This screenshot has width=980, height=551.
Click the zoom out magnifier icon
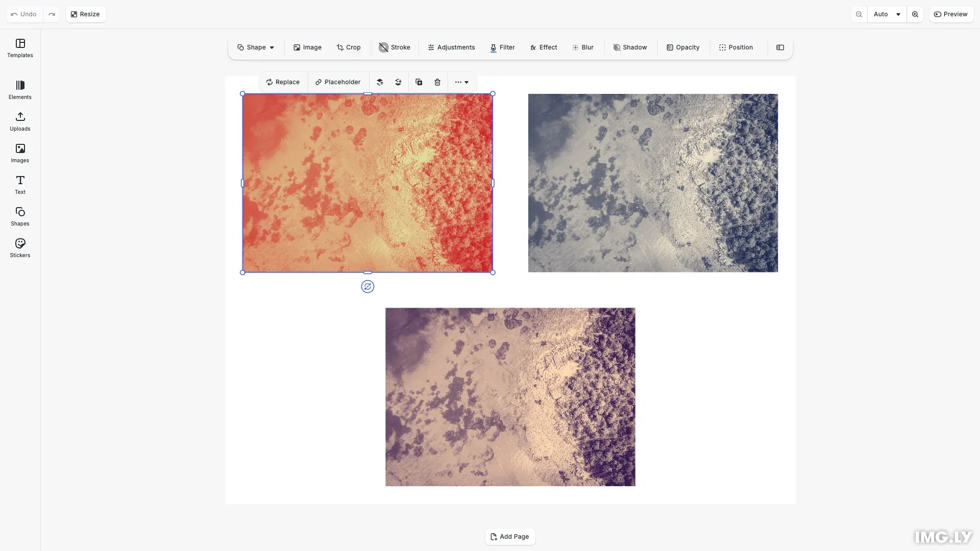[859, 14]
